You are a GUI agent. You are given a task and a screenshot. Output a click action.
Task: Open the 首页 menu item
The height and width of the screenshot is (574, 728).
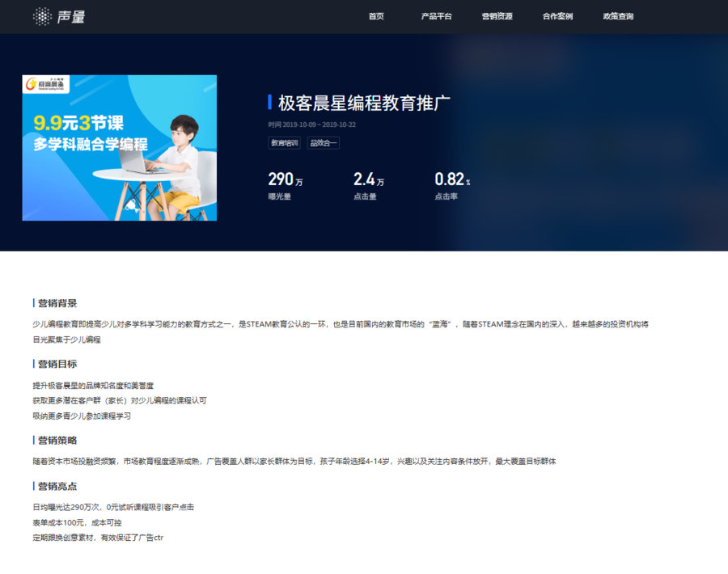point(376,16)
